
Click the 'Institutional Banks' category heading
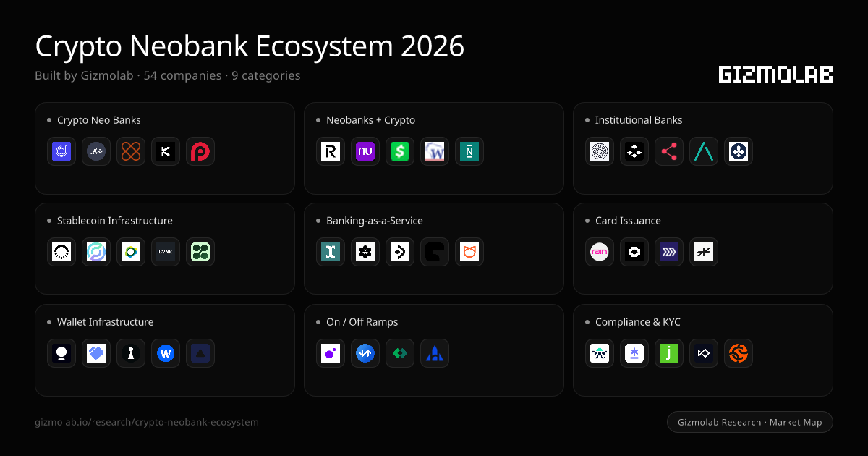(x=639, y=120)
